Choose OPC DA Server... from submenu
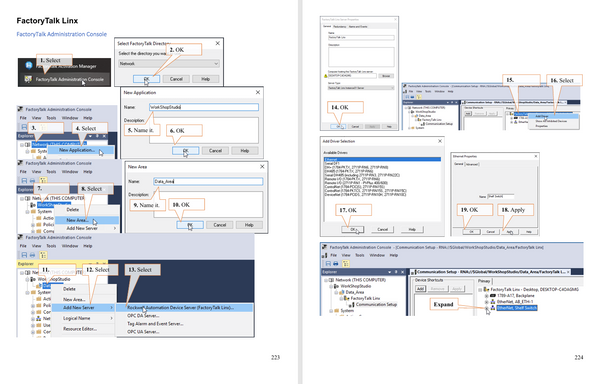The height and width of the screenshot is (384, 600). [x=143, y=316]
